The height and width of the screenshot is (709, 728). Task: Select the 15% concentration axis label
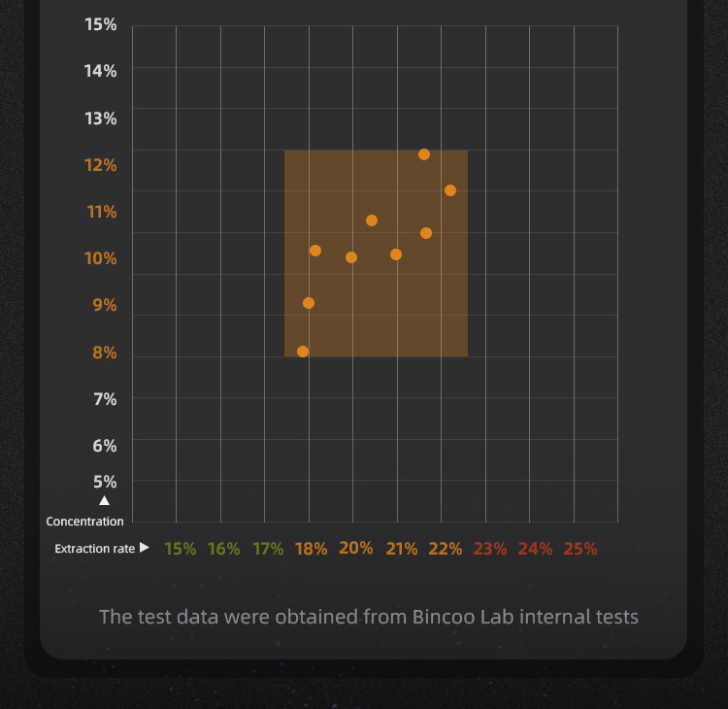(x=101, y=24)
